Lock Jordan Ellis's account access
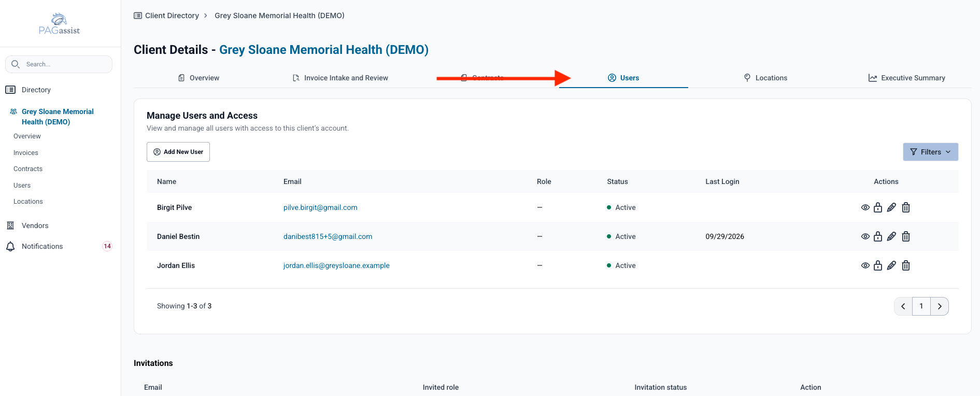Image resolution: width=980 pixels, height=396 pixels. 878,265
